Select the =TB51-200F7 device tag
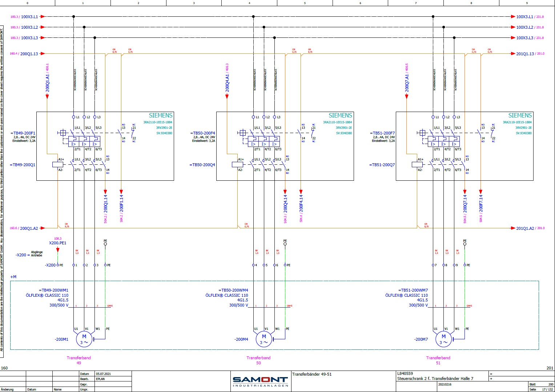 [382, 133]
